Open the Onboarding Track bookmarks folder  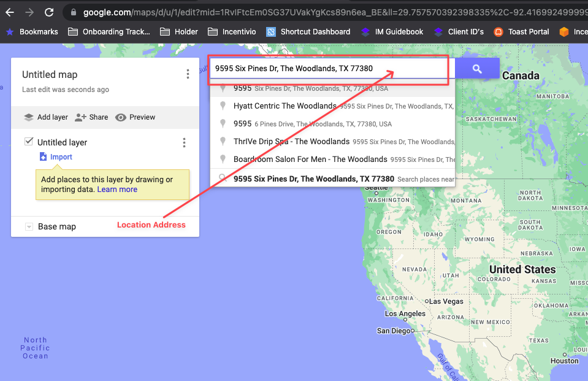[x=109, y=32]
